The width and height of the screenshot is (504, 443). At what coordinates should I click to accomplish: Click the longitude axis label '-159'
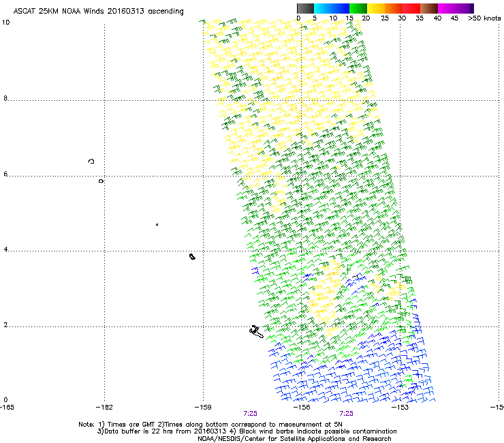[x=203, y=408]
